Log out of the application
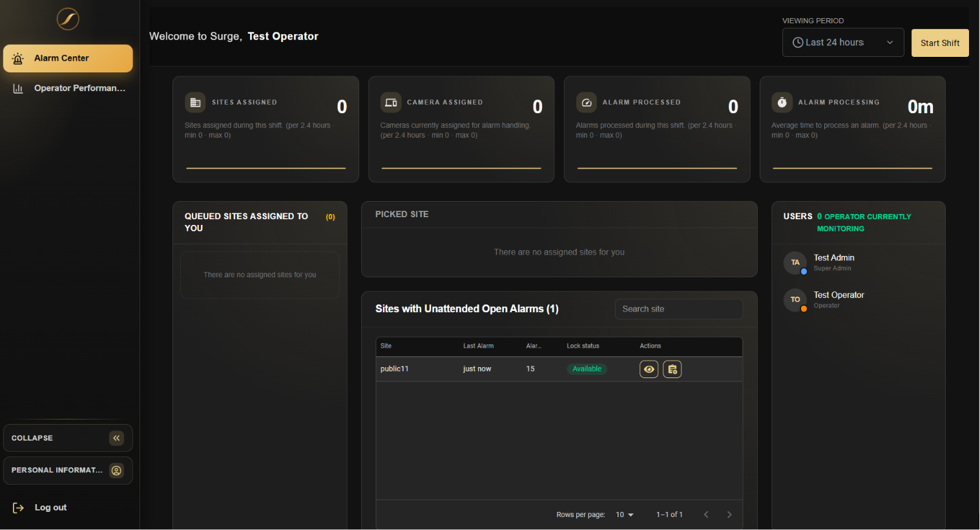Image resolution: width=980 pixels, height=530 pixels. (40, 508)
